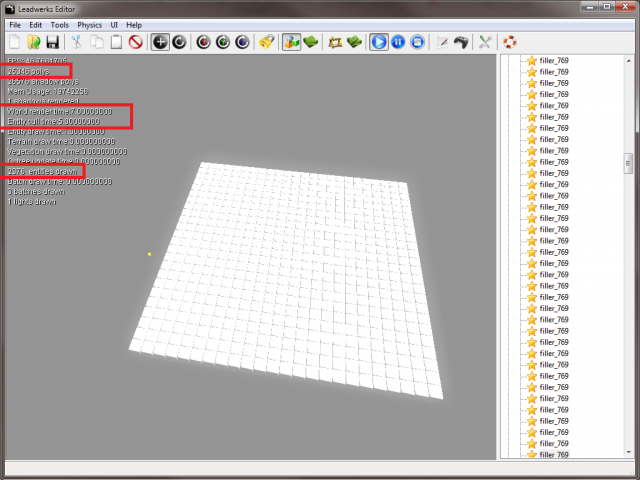
Task: Open the UI menu
Action: pyautogui.click(x=116, y=24)
